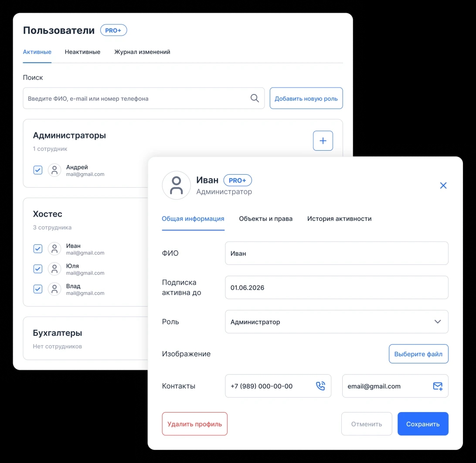Click Андрей's user avatar icon
This screenshot has height=463, width=476.
click(x=54, y=170)
